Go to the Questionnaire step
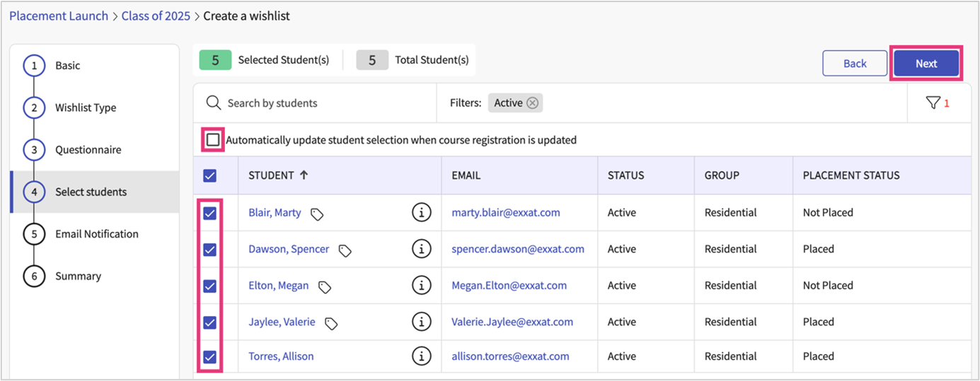Viewport: 980px width, 381px height. (x=88, y=150)
